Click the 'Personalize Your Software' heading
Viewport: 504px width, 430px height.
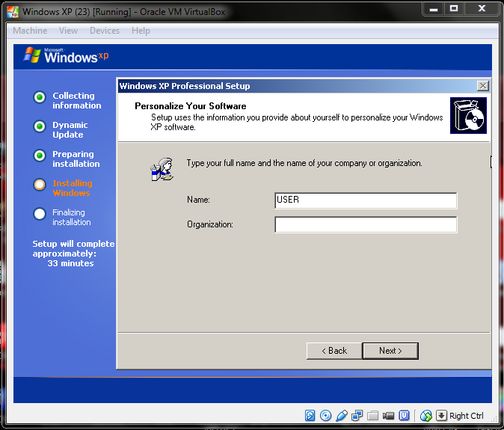tap(190, 106)
